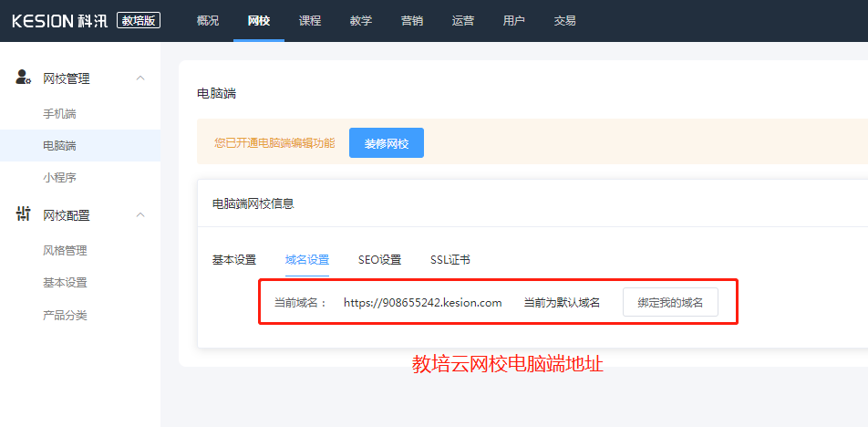Switch to the SSL证书 tab
The height and width of the screenshot is (427, 868).
[450, 260]
